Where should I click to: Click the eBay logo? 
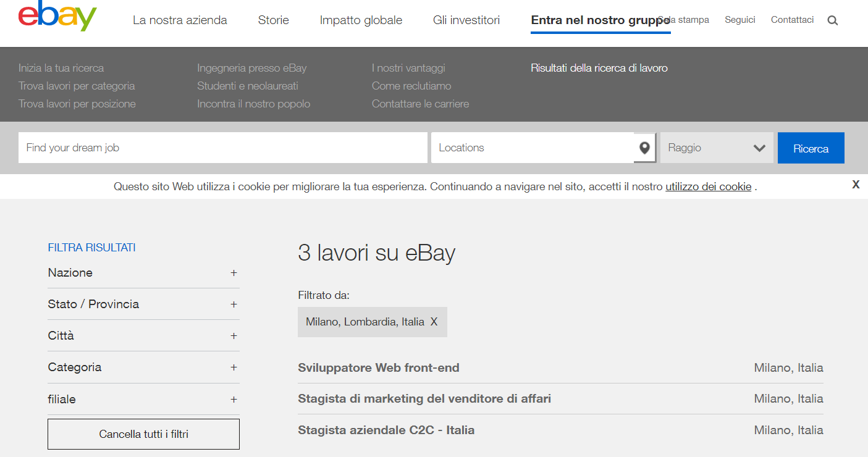tap(57, 17)
